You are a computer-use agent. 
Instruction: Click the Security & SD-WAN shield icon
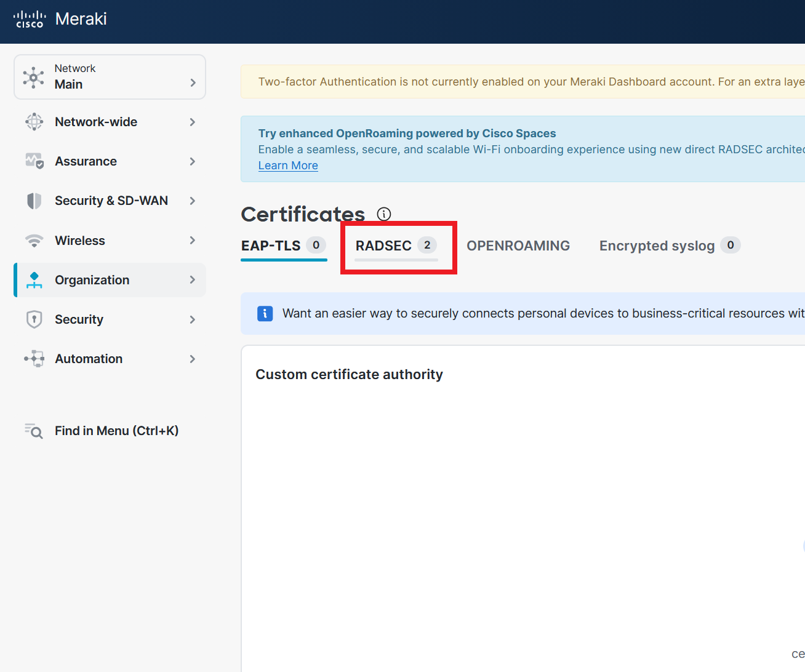(34, 201)
